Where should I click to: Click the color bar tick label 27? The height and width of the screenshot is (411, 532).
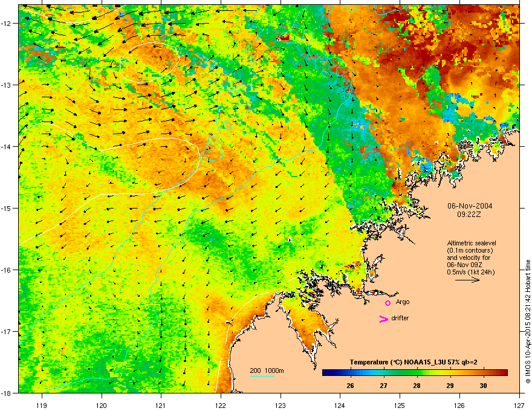tap(383, 386)
